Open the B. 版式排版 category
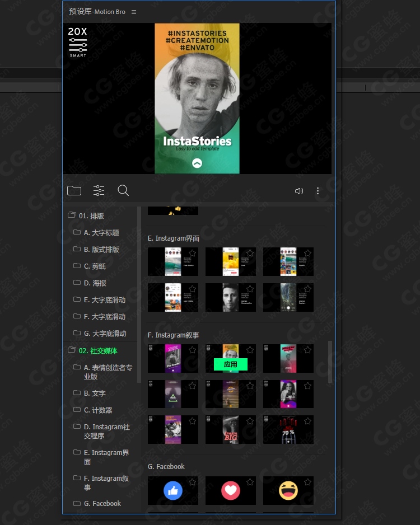This screenshot has width=420, height=525. click(101, 250)
